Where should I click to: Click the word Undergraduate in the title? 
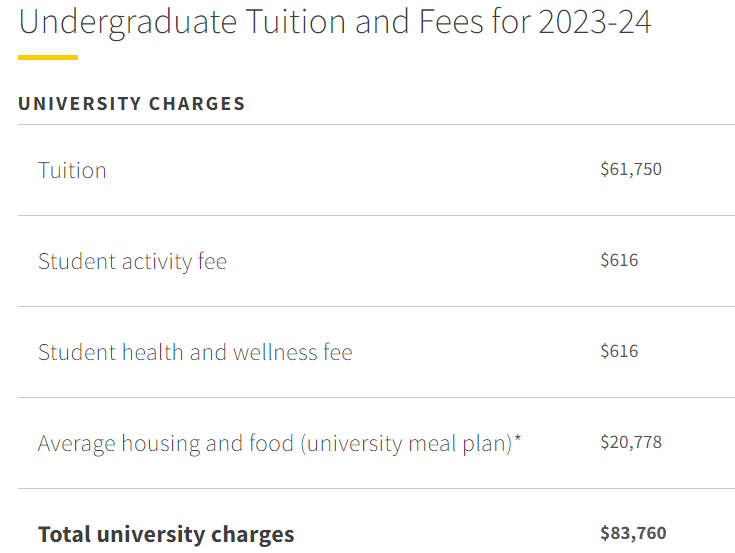pyautogui.click(x=128, y=22)
